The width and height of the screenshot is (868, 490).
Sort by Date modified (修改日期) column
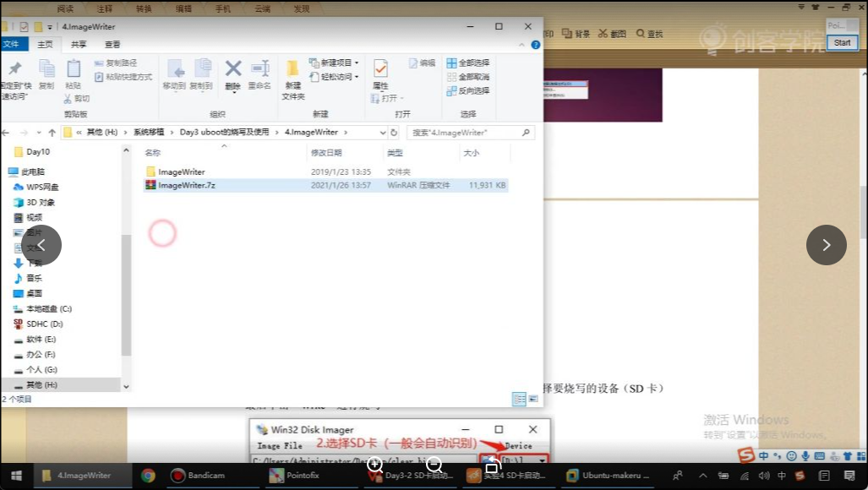(x=344, y=153)
